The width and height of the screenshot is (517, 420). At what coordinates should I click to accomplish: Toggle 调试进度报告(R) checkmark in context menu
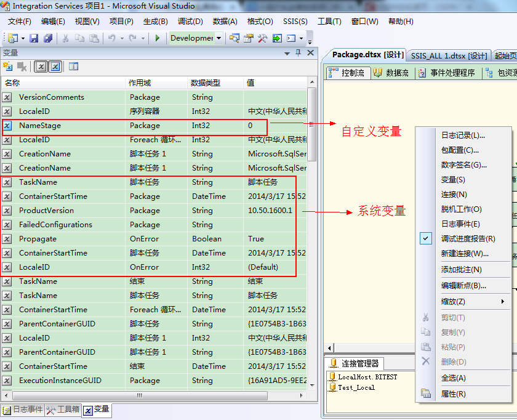coord(426,238)
